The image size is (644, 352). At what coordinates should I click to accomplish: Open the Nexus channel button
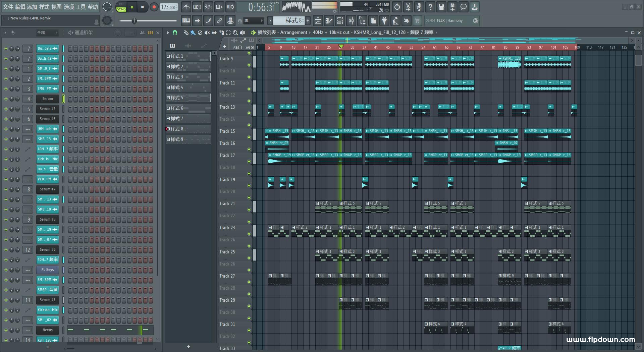click(x=48, y=330)
